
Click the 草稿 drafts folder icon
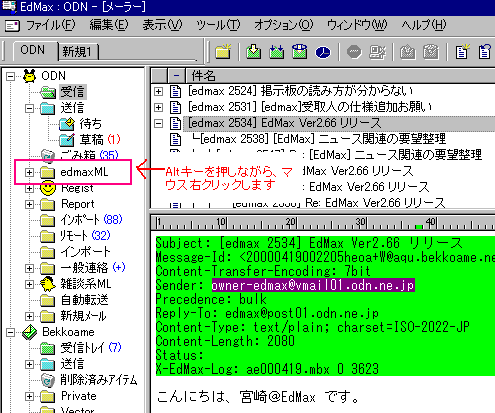(67, 140)
